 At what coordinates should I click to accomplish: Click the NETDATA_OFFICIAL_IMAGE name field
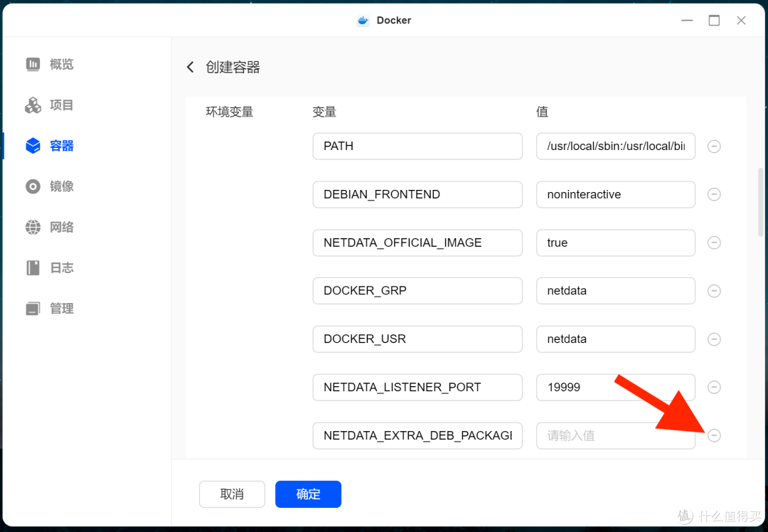point(417,243)
